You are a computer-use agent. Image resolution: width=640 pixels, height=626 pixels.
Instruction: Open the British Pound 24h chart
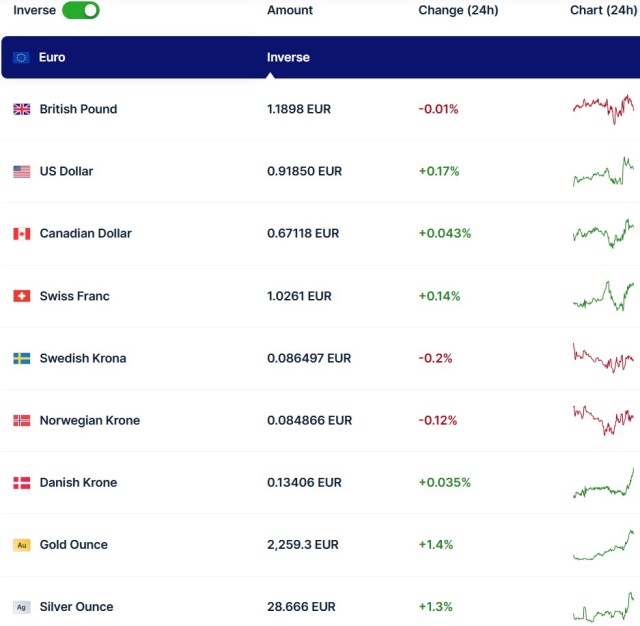tap(604, 108)
